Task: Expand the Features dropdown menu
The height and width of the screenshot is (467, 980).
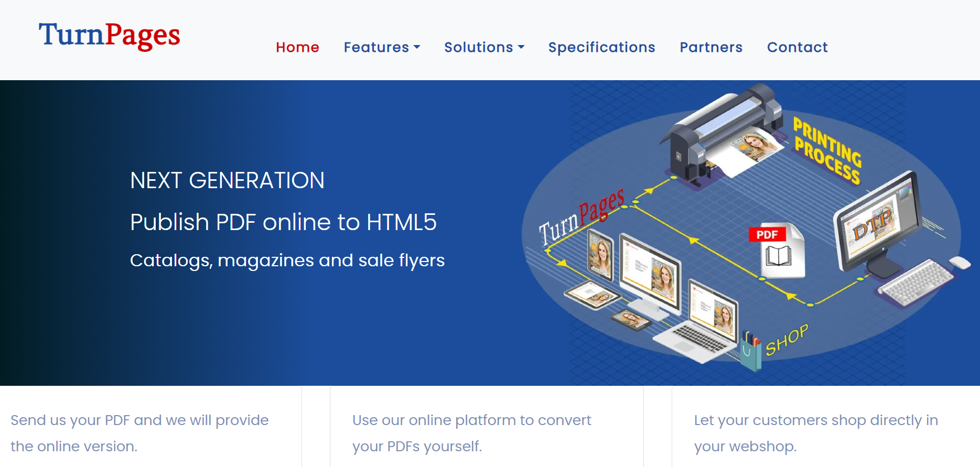Action: pyautogui.click(x=382, y=47)
